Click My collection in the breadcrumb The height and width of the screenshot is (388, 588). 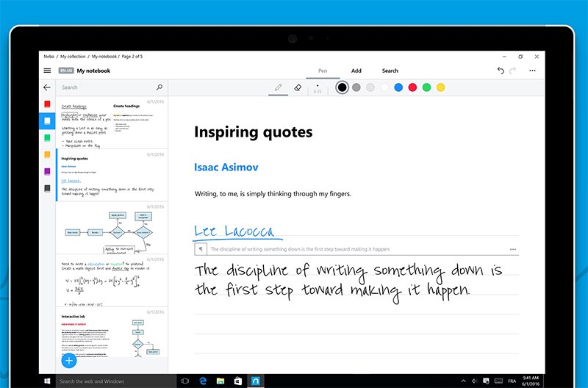73,57
